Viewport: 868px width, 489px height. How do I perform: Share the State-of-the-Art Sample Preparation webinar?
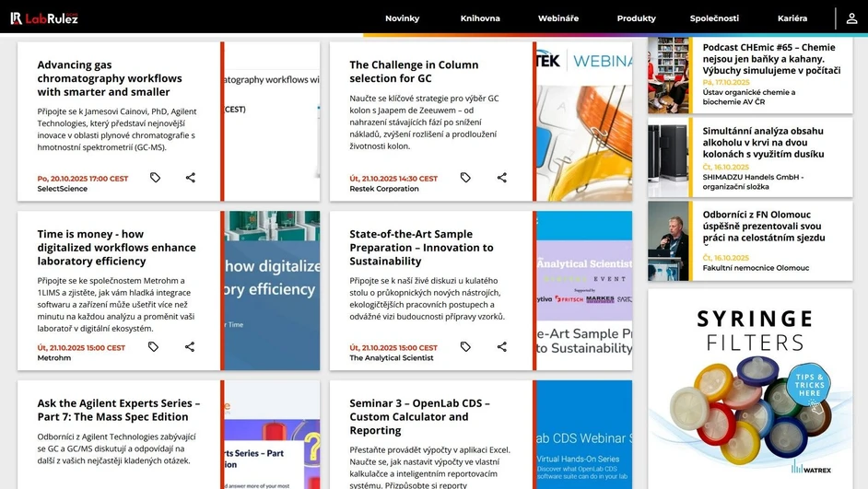[x=502, y=347]
